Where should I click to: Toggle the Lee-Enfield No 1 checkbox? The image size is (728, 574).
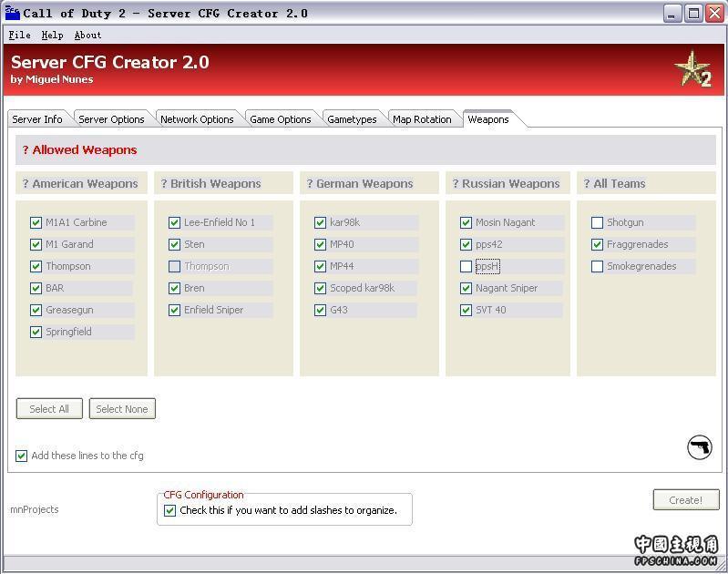(174, 222)
